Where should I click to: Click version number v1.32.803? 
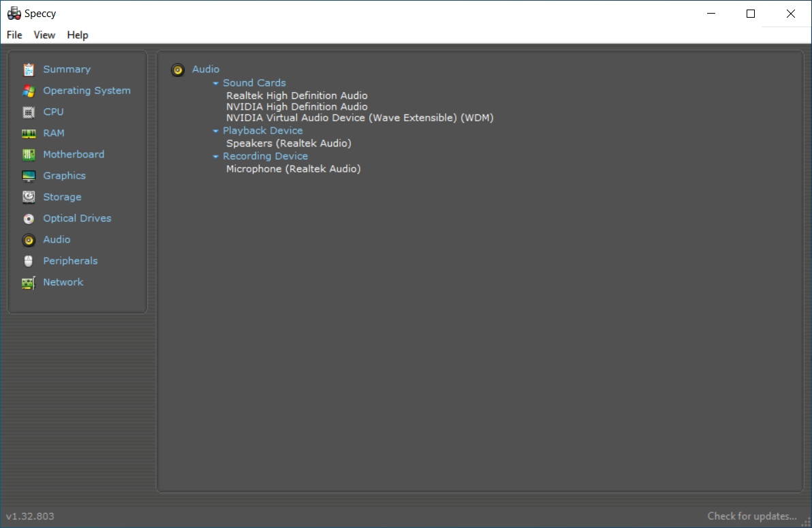pos(30,516)
